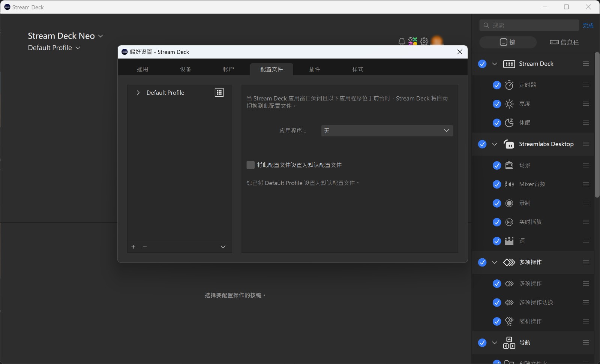Click the actions list vertical scrollbar
Screen dimensions: 600x364
[x=597, y=124]
